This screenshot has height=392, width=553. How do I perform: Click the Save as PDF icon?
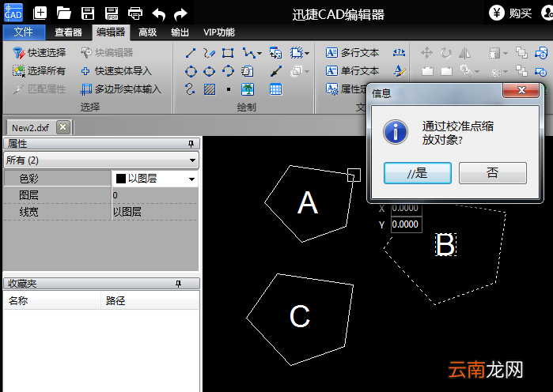pos(112,13)
